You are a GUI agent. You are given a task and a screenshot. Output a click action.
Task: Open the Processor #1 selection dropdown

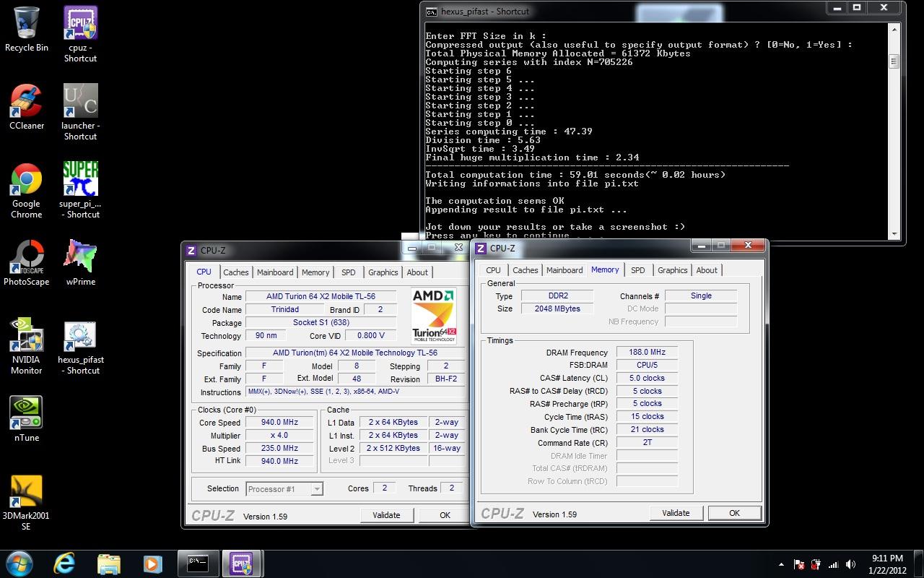pos(284,489)
